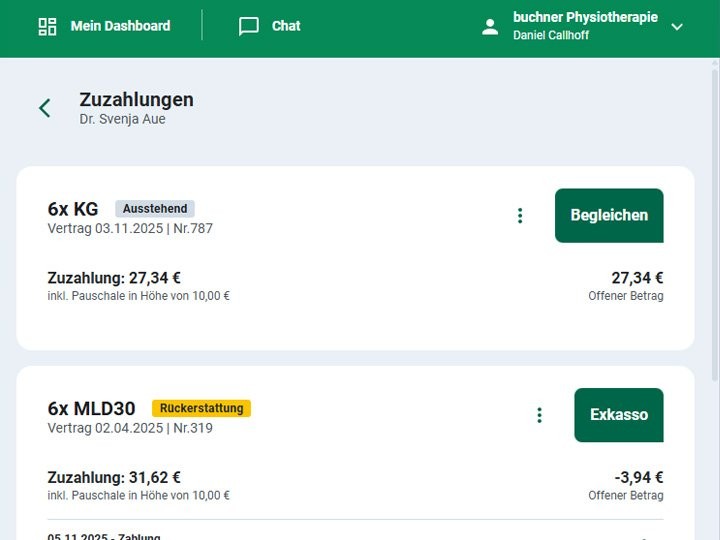The image size is (720, 540).
Task: Open the Chat menu item
Action: 286,26
